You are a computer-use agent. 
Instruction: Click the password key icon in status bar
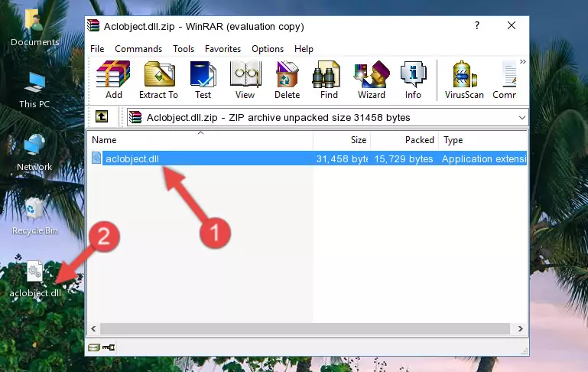109,348
